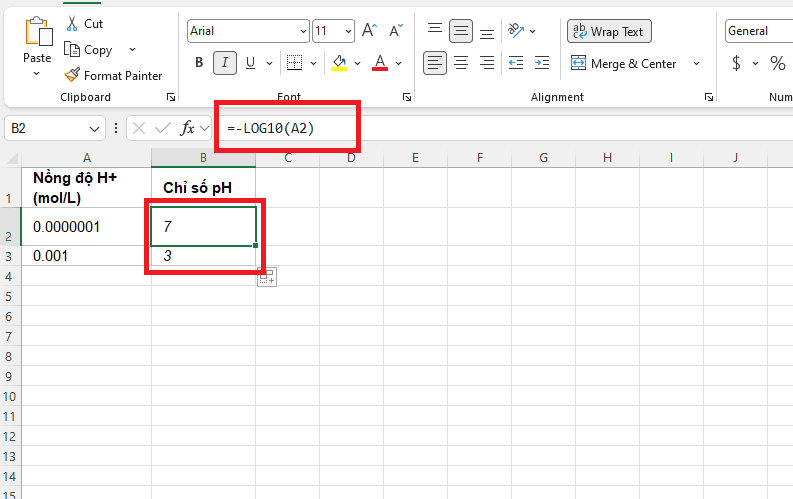Set middle vertical alignment
The image size is (793, 499).
point(461,31)
